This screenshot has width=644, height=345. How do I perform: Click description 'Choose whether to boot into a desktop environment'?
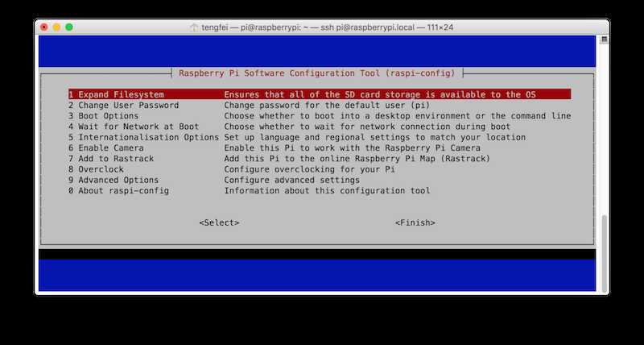click(398, 116)
